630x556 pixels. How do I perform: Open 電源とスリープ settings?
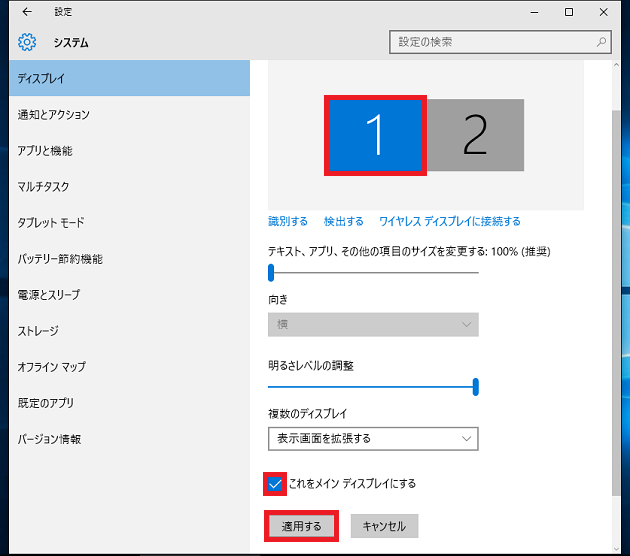pyautogui.click(x=129, y=295)
